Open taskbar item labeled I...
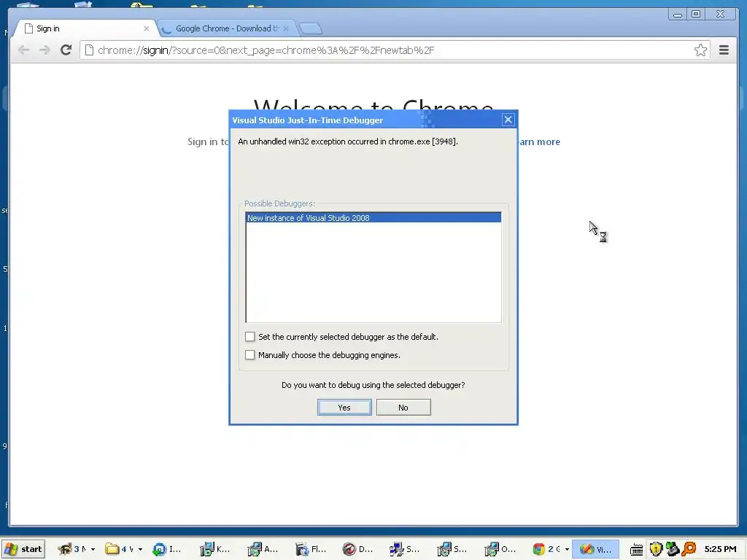Screen dimensions: 747x560 167,549
